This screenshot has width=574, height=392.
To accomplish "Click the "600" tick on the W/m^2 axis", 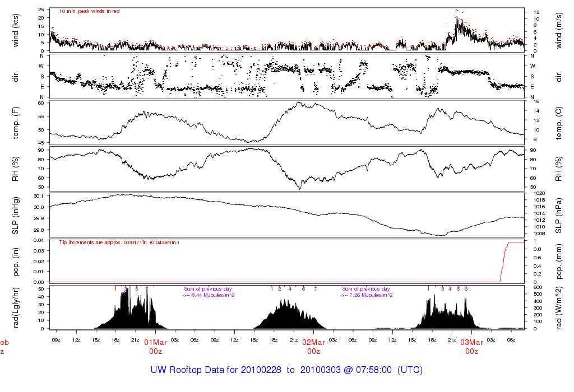I will point(538,287).
